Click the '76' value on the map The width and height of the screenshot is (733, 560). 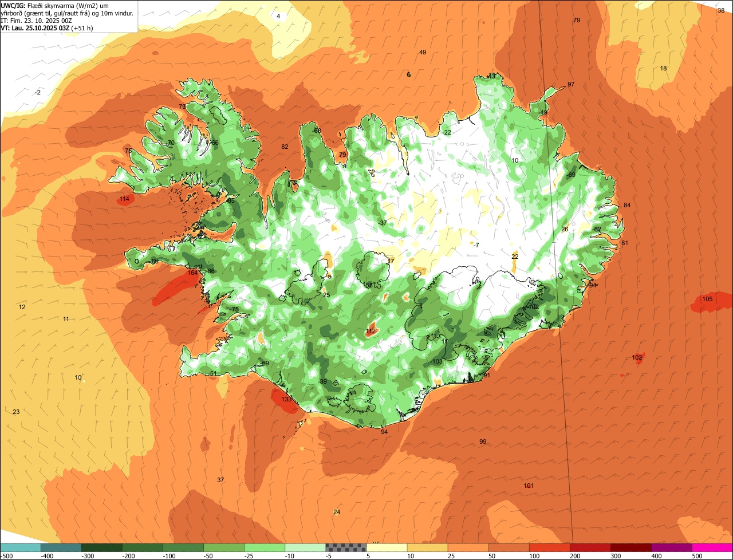128,151
